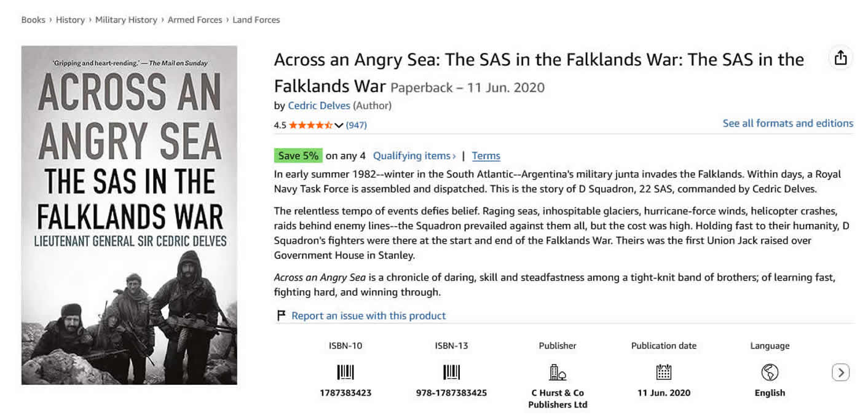Click the Publisher building icon

click(x=557, y=372)
